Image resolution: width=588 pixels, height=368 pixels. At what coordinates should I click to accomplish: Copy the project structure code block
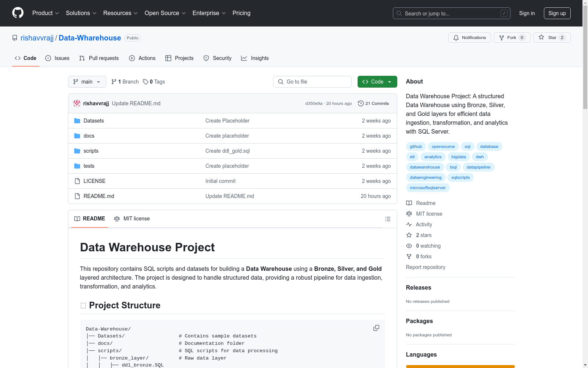point(376,328)
